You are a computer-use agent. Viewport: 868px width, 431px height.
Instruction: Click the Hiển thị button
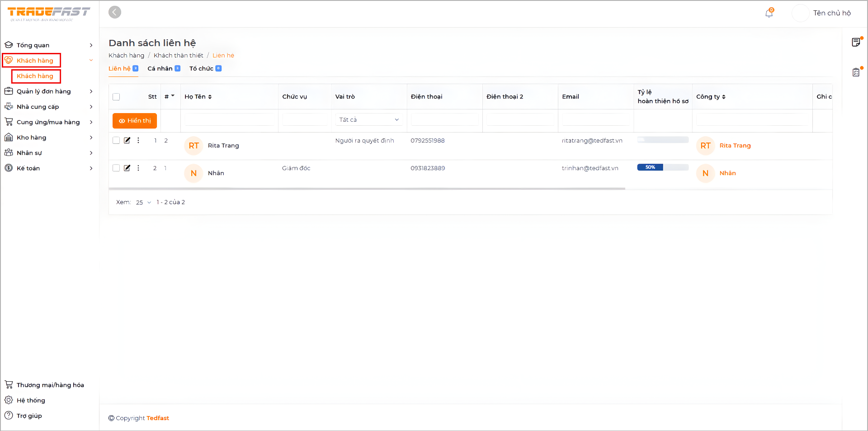pyautogui.click(x=135, y=121)
